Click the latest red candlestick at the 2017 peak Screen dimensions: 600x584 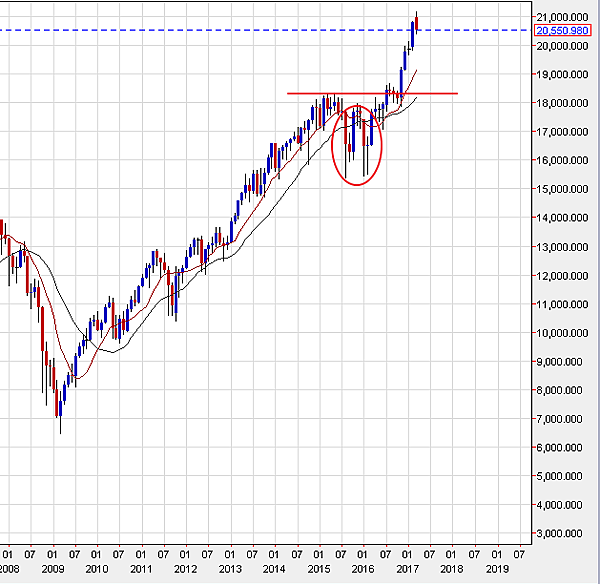click(x=416, y=23)
